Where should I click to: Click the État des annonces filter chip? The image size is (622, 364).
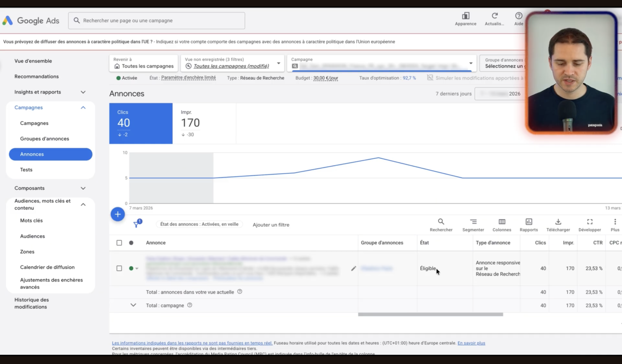[199, 224]
